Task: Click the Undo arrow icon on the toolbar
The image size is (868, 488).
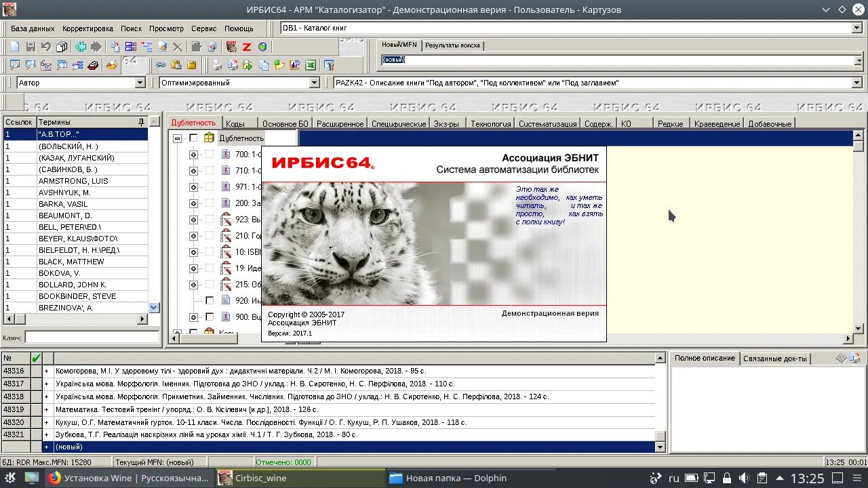Action: pyautogui.click(x=46, y=46)
